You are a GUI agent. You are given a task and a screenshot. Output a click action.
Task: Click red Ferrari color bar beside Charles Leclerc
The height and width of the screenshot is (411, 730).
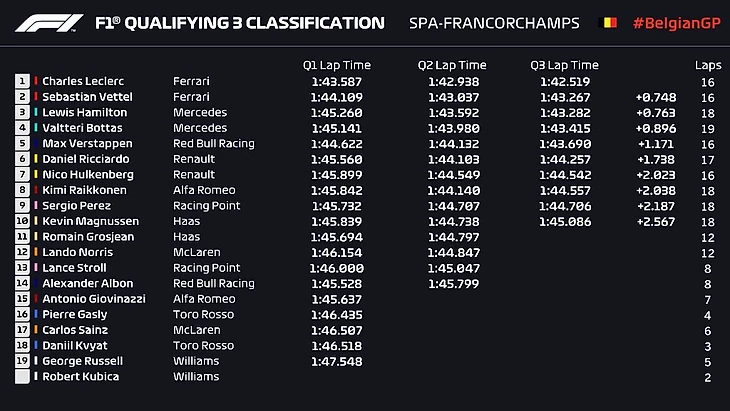click(x=35, y=81)
